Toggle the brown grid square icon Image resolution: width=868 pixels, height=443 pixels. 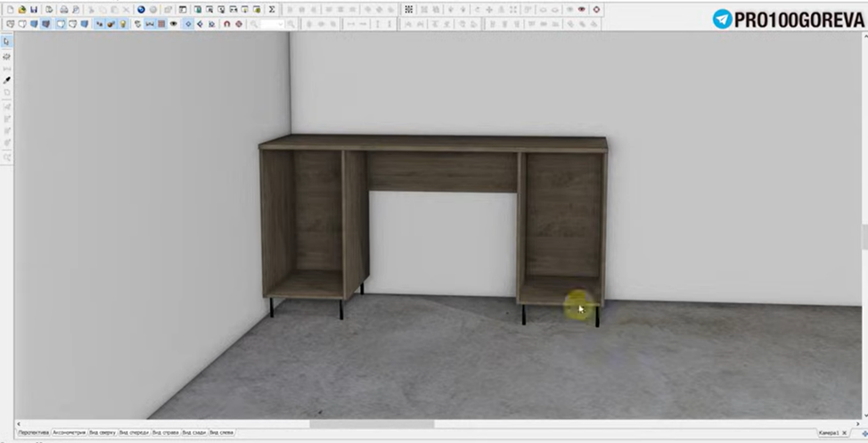[161, 24]
